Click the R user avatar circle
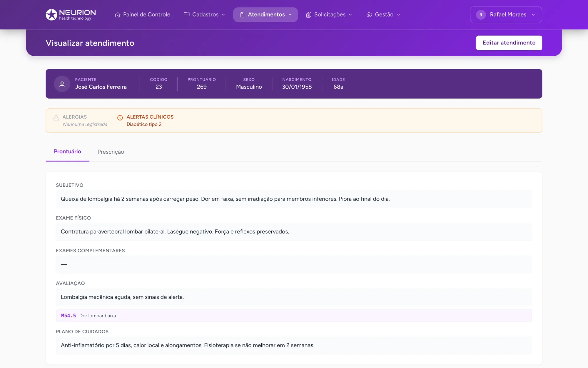The image size is (588, 368). pyautogui.click(x=481, y=15)
